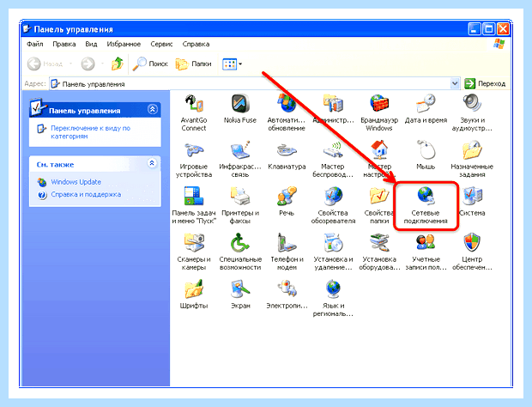532x407 pixels.
Task: Launch Мастер беспроводной сети icon
Action: (333, 160)
